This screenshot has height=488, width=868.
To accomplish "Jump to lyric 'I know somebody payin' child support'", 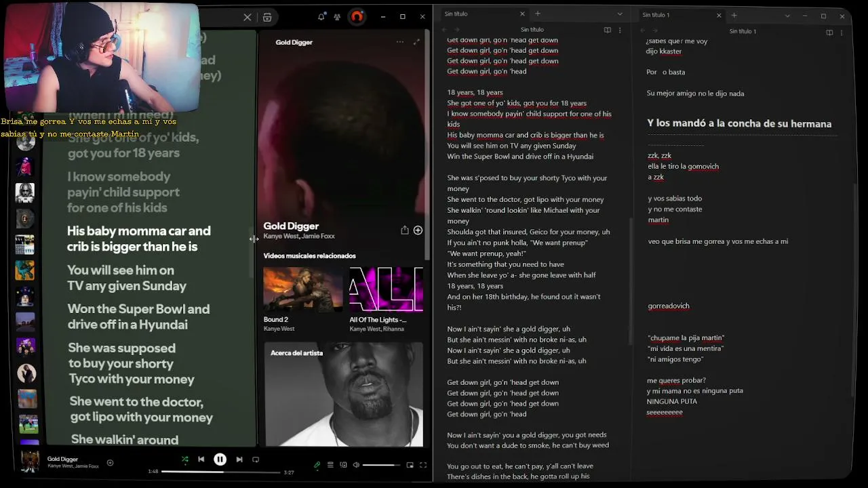I will coord(123,192).
